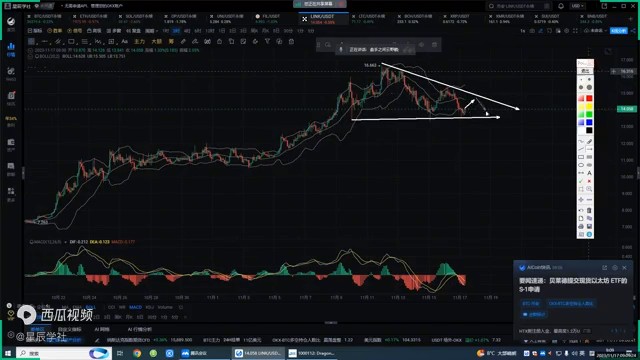640x360 pixels.
Task: Click the Windows taskbar search box
Action: pos(64,353)
